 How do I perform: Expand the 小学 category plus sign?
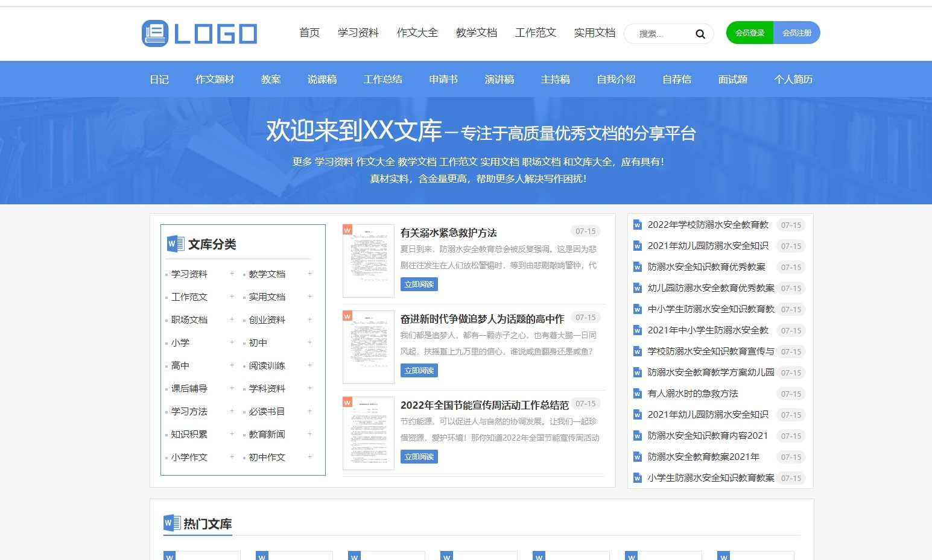click(232, 342)
